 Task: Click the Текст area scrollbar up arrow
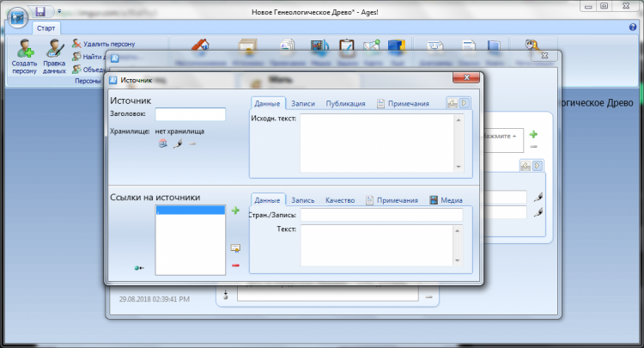[457, 230]
